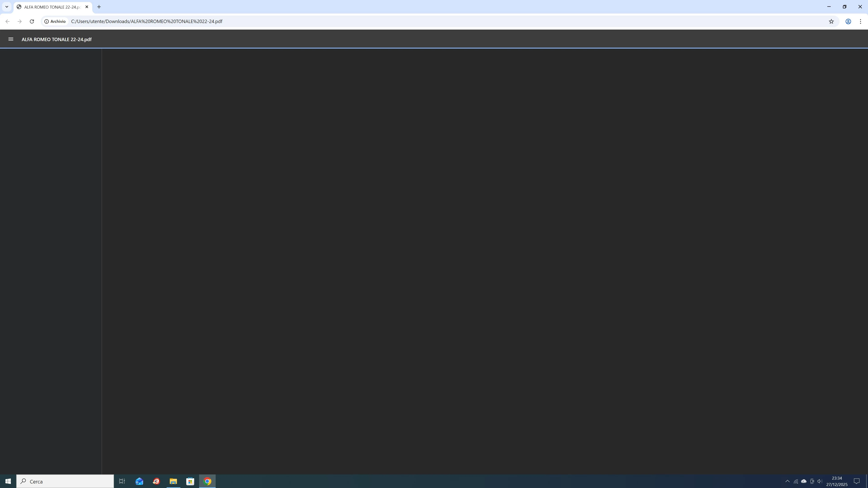Open the Microsoft Store
The height and width of the screenshot is (488, 868).
(x=190, y=481)
